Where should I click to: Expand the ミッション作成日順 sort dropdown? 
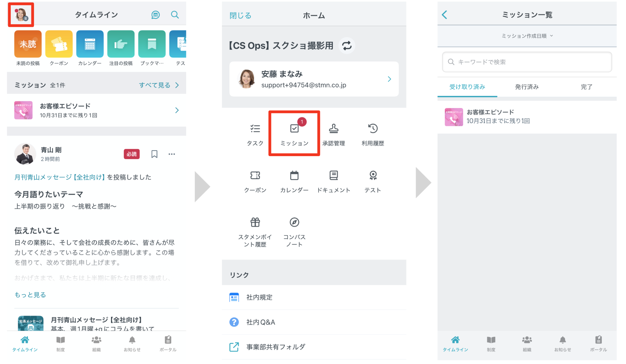coord(527,36)
